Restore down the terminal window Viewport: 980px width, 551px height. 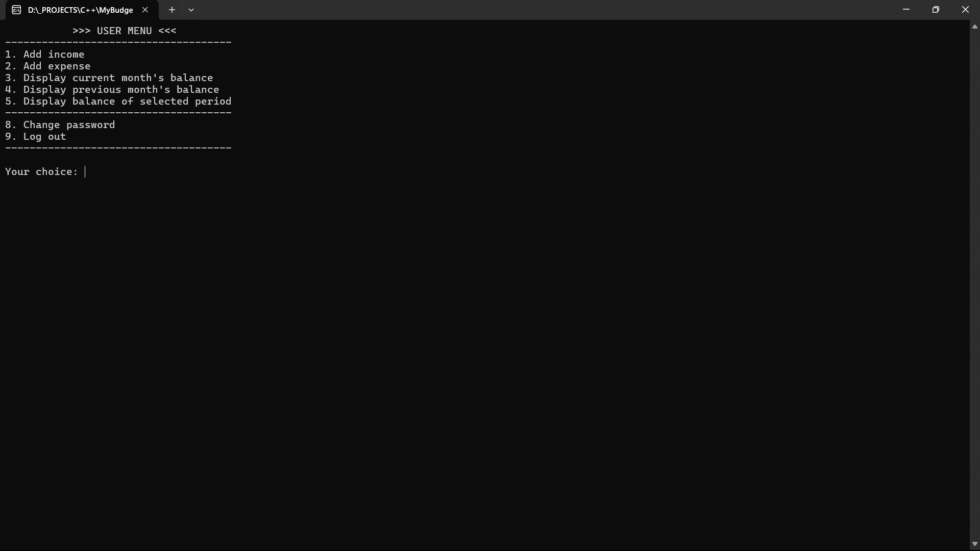click(936, 10)
